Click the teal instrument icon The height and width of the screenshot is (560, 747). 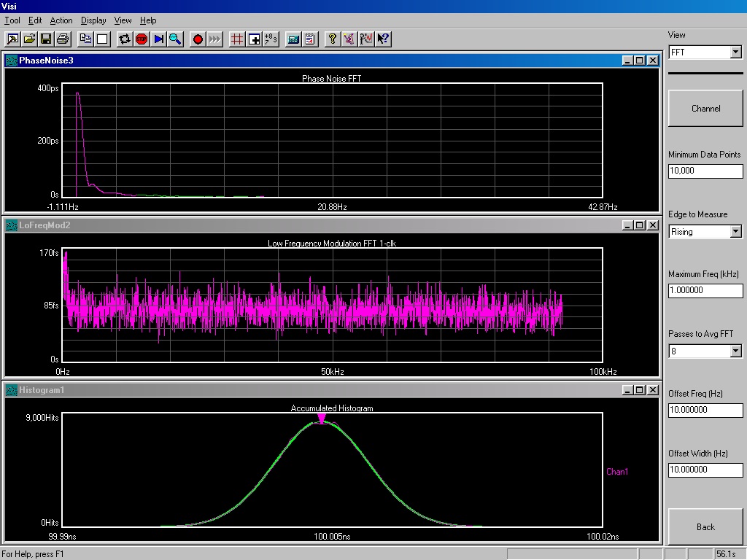tap(293, 39)
